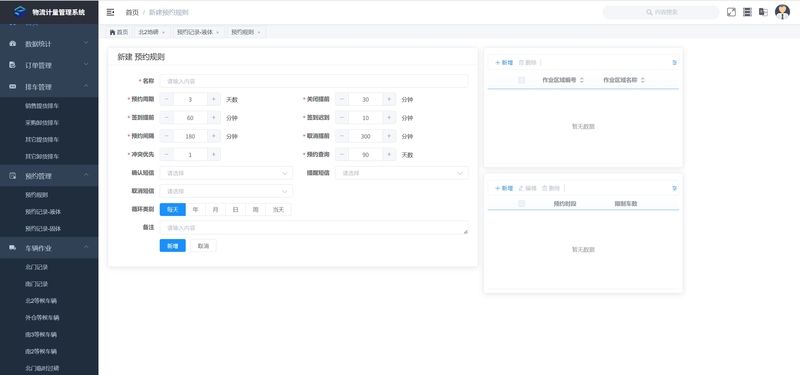The height and width of the screenshot is (375, 800).
Task: Open 预约记录-液体 in the sidebar
Action: point(43,212)
